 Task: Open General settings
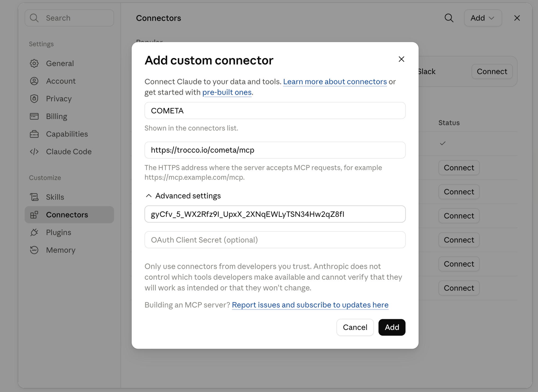point(69,63)
